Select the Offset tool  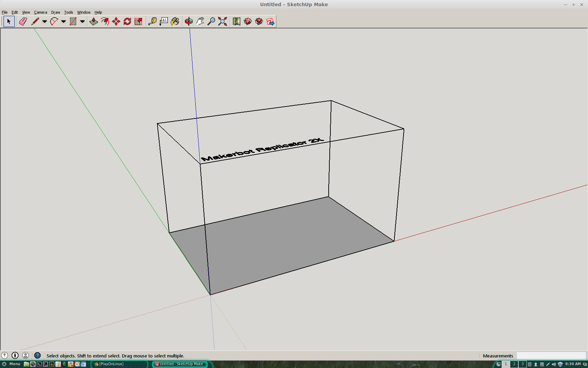105,22
